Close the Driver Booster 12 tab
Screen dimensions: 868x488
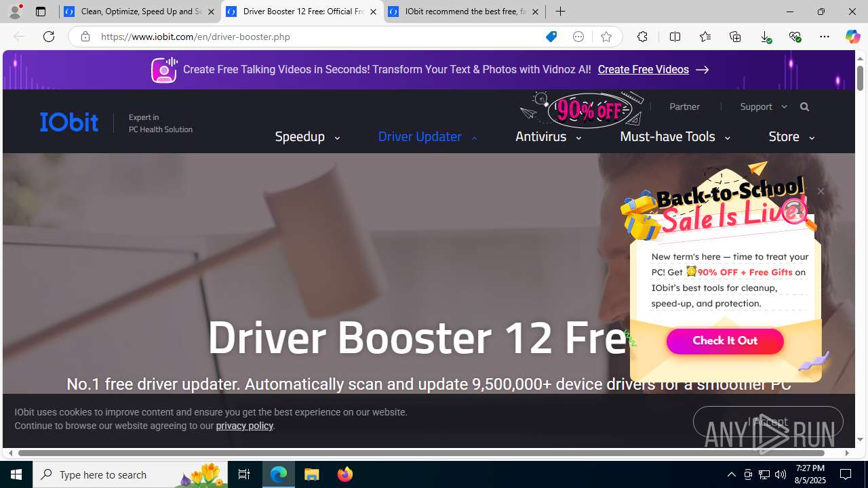373,12
